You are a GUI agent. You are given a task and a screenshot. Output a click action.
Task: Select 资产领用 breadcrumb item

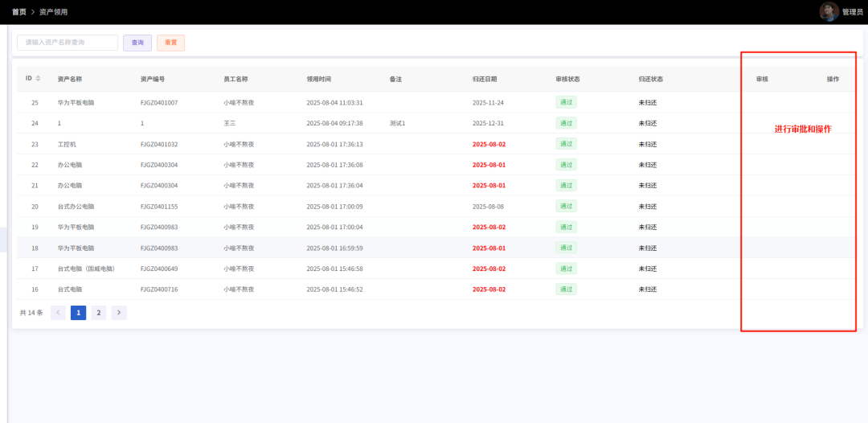tap(54, 12)
